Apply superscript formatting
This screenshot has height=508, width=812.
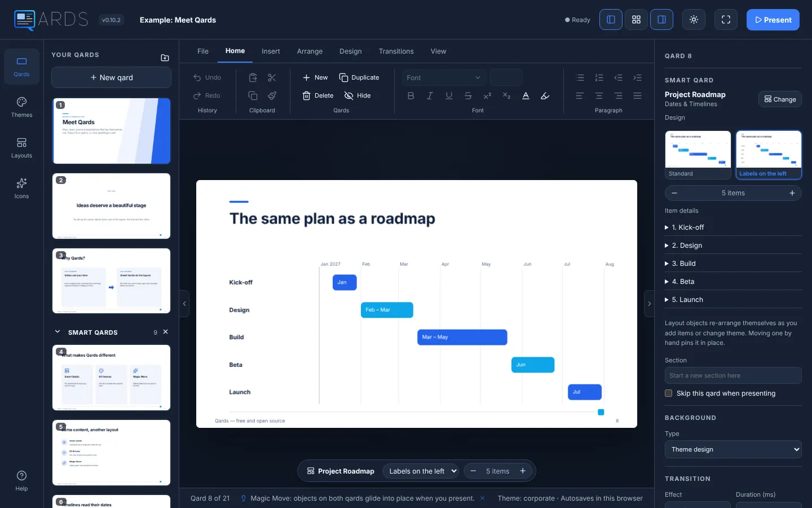tap(487, 95)
